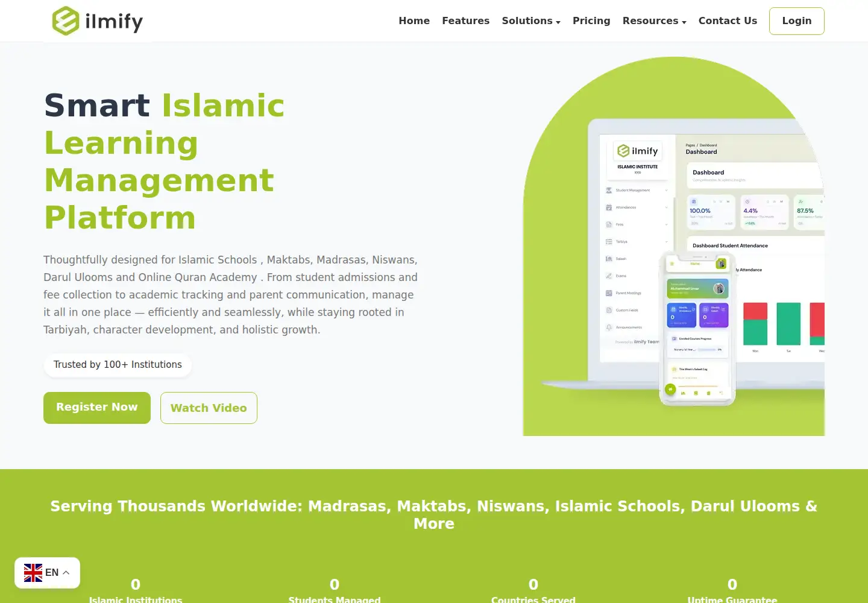Expand the Resources dropdown menu
Viewport: 868px width, 603px height.
654,21
